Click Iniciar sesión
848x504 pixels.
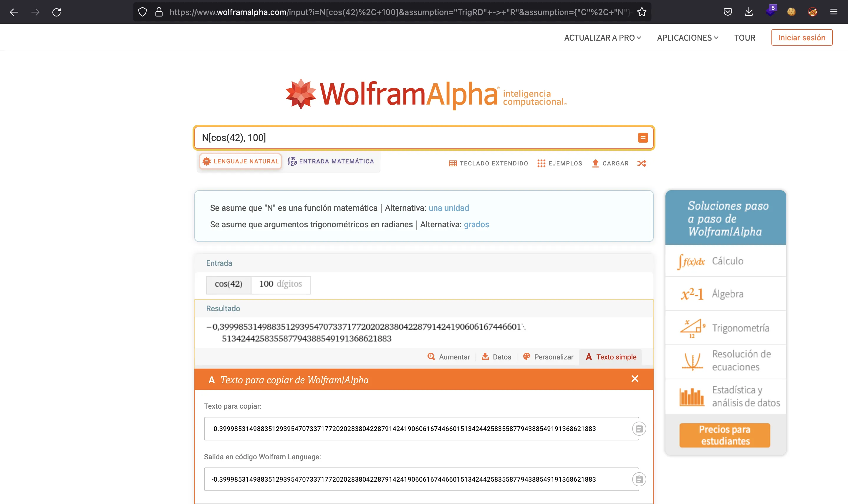pyautogui.click(x=802, y=37)
